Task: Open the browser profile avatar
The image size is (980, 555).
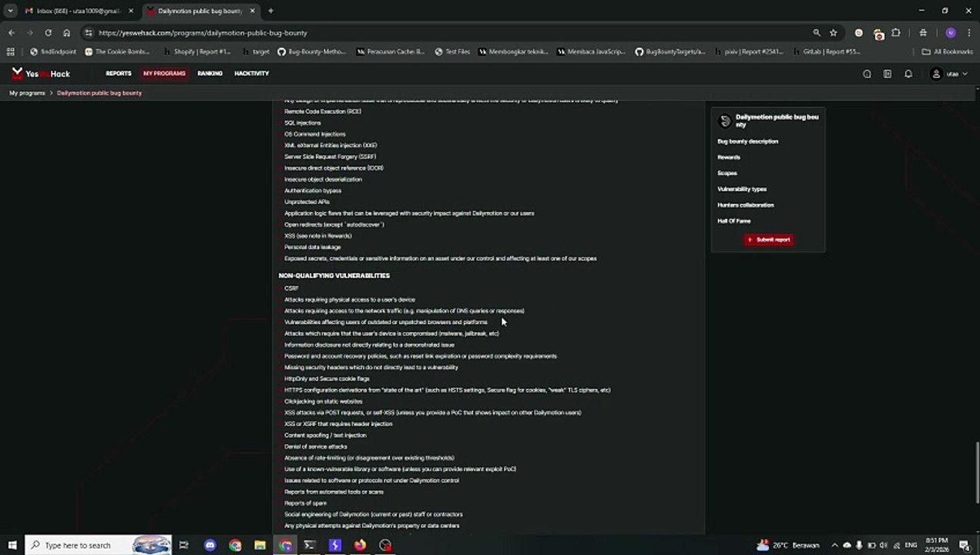Action: coord(950,33)
